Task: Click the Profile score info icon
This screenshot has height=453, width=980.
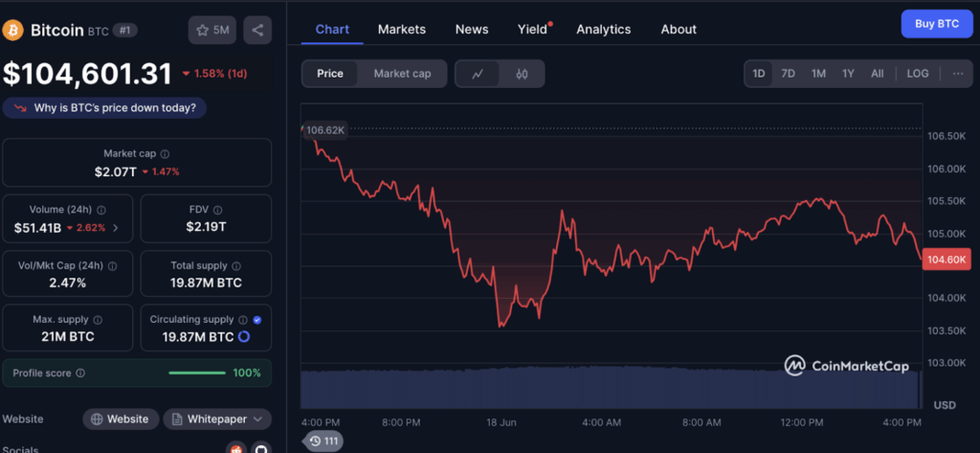Action: coord(80,373)
